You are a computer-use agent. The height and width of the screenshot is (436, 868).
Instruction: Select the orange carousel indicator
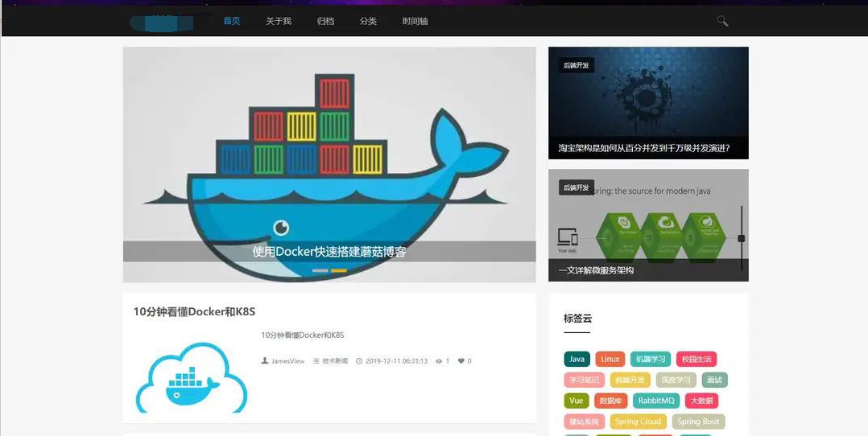coord(339,270)
